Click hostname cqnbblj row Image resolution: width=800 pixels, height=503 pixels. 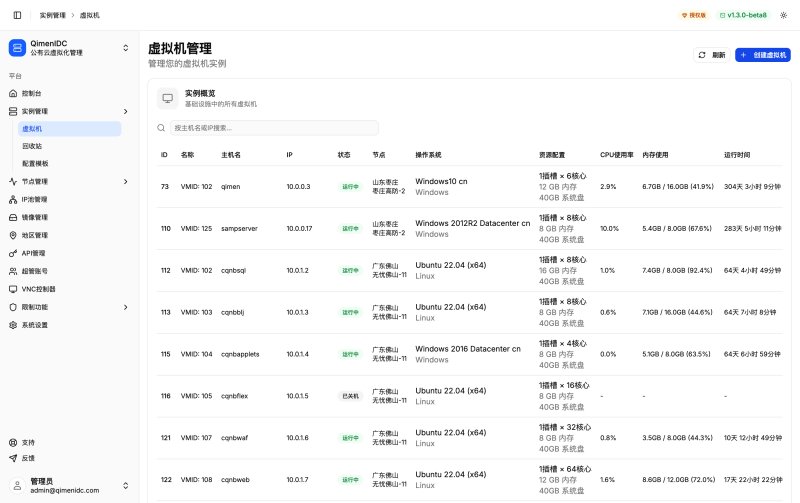point(233,312)
